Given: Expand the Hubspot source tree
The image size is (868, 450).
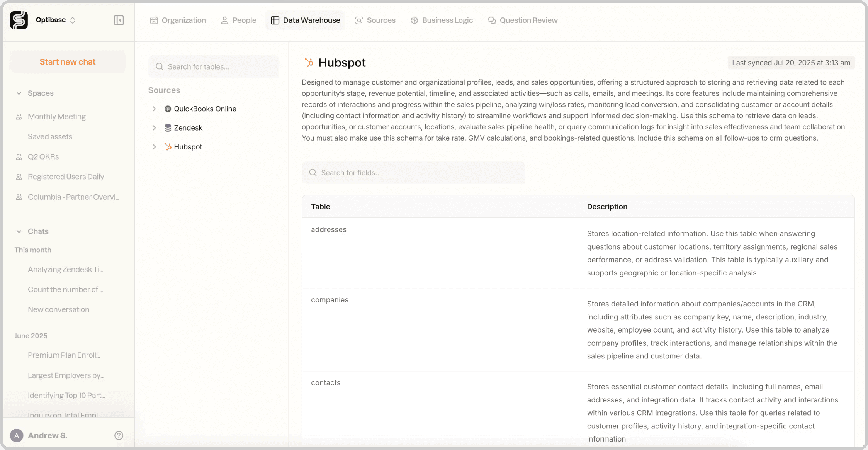Looking at the screenshot, I should [154, 147].
